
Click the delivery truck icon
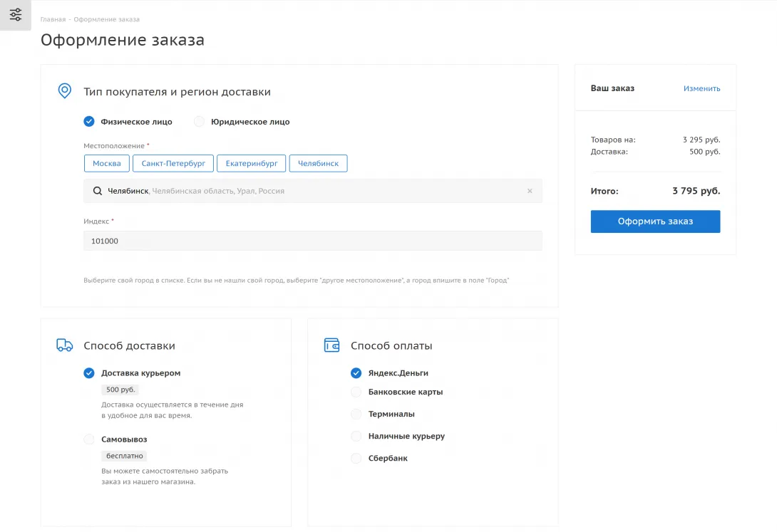(64, 345)
